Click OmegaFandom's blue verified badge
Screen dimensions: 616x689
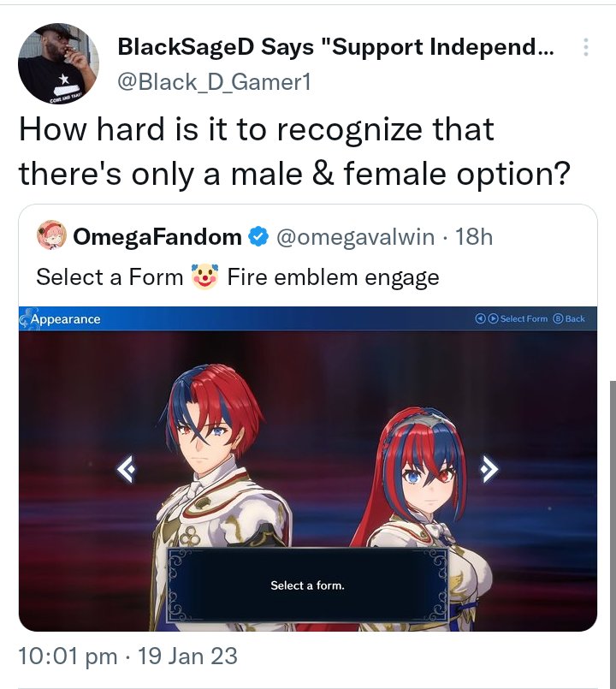coord(258,236)
